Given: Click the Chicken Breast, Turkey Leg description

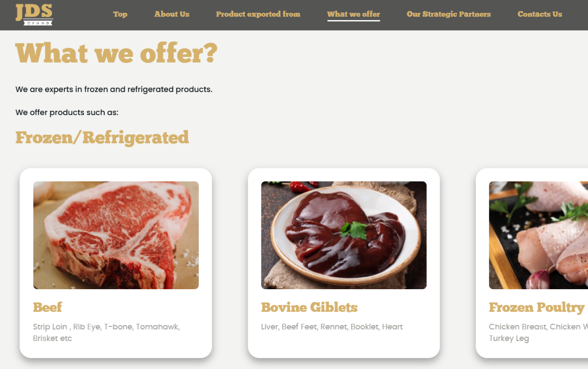Looking at the screenshot, I should (538, 333).
